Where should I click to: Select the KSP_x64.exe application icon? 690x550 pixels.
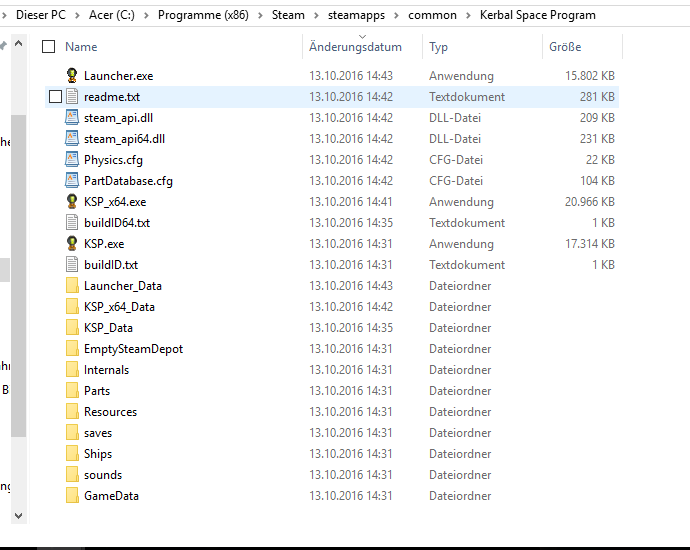[x=72, y=202]
